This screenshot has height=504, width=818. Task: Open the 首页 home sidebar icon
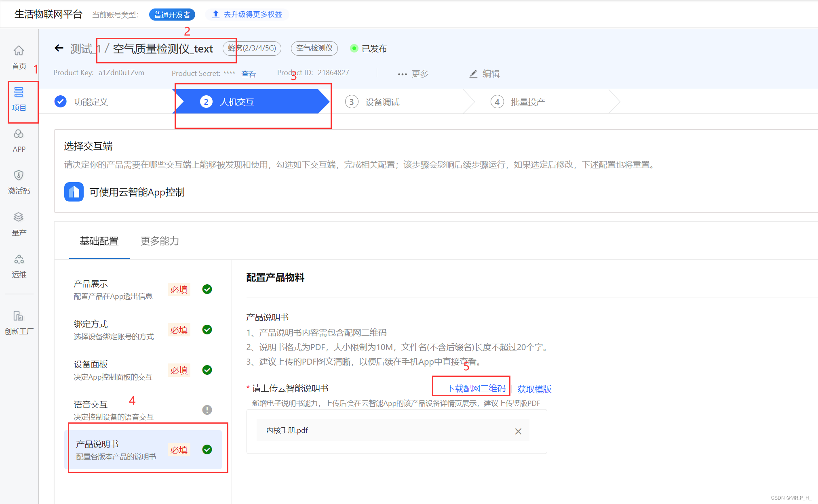coord(19,51)
